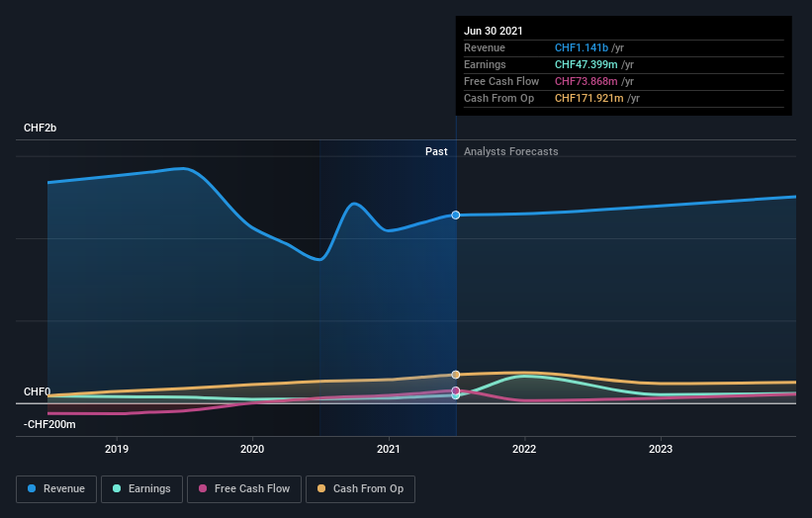
Task: Click the 2019 x-axis label
Action: (x=117, y=449)
